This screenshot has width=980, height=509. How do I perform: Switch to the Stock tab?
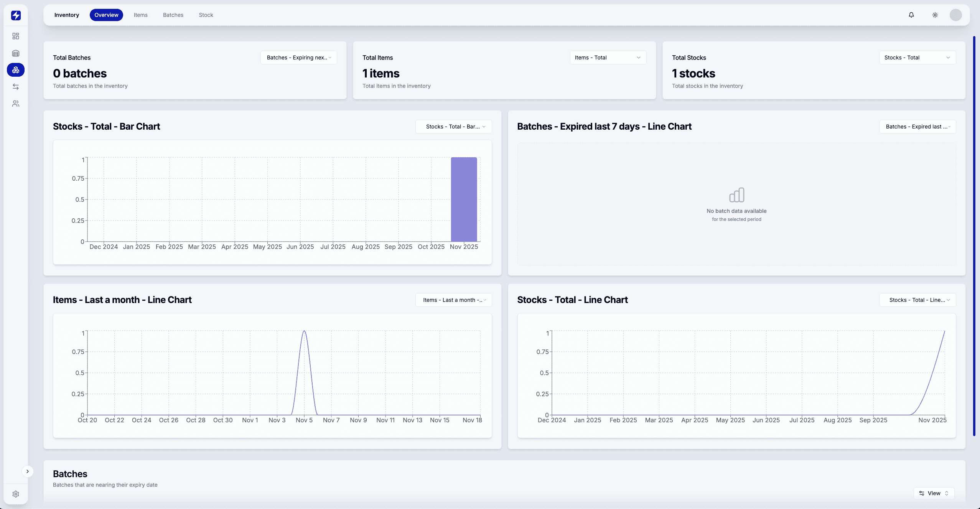(x=206, y=15)
